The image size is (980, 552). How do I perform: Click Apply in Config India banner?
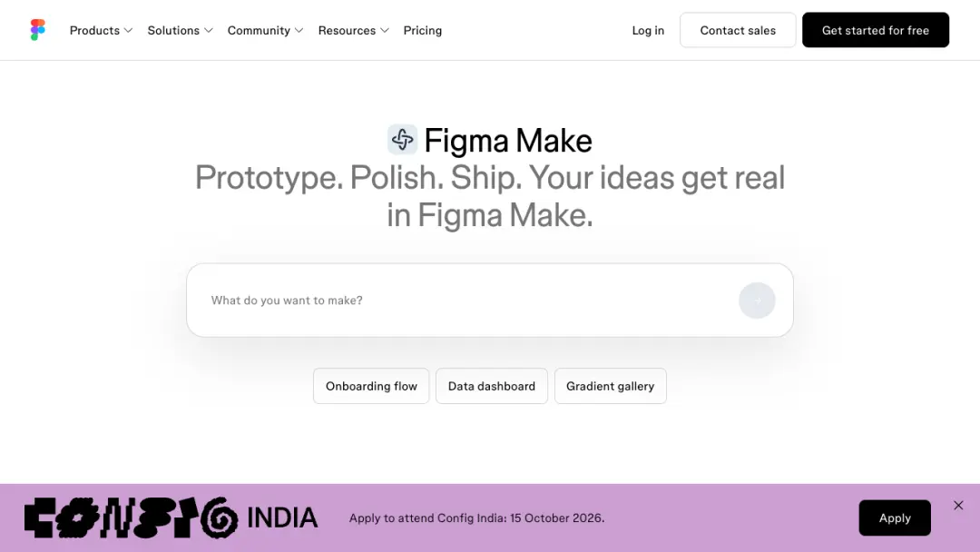click(895, 517)
